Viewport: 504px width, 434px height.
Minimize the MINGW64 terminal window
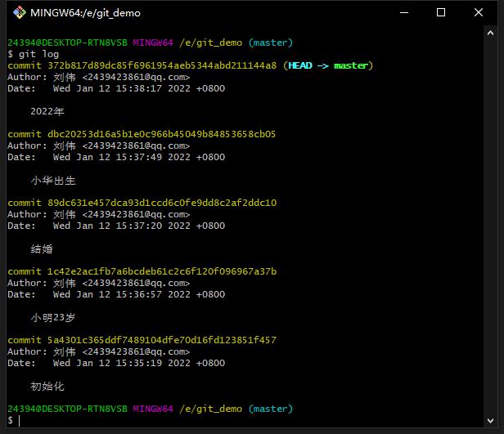point(403,12)
